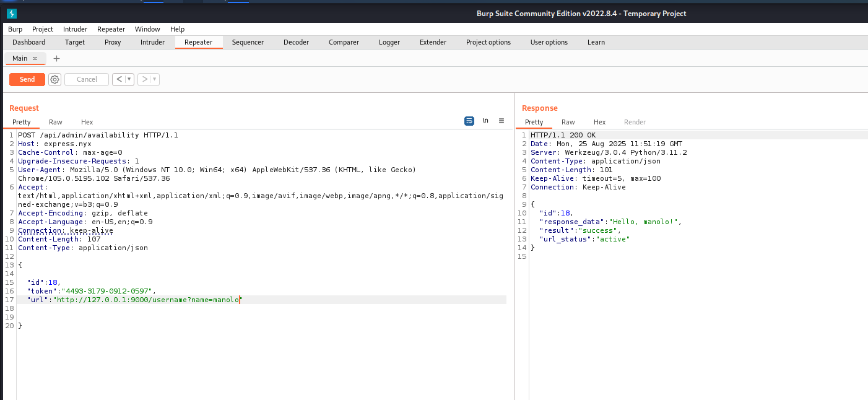This screenshot has width=868, height=400.
Task: Show the response in Hex view
Action: pyautogui.click(x=599, y=122)
